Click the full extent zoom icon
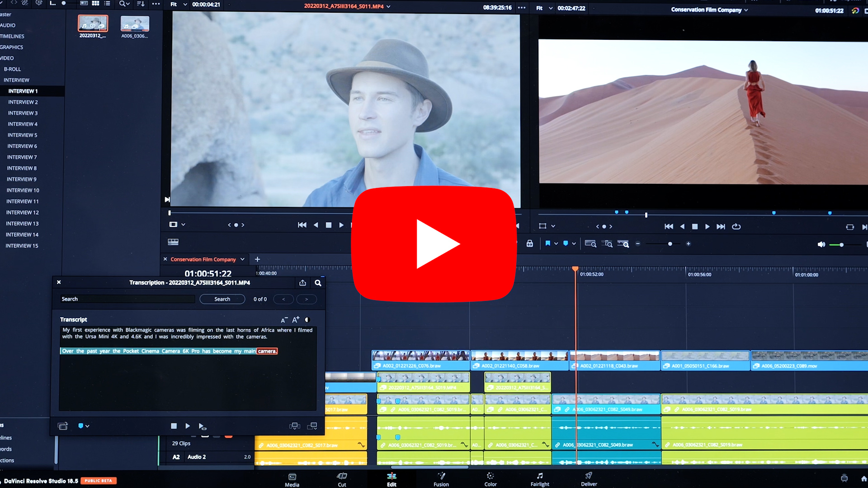Image resolution: width=868 pixels, height=488 pixels. point(590,244)
